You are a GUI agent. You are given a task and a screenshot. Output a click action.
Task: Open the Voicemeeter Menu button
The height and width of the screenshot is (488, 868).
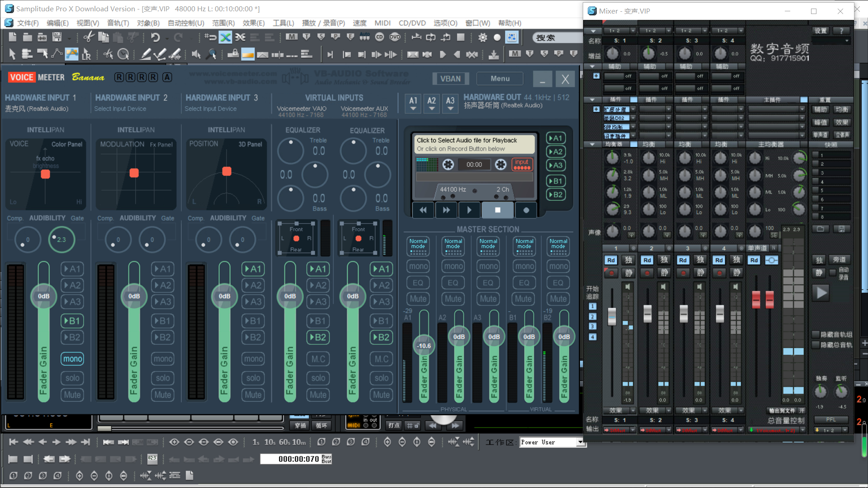click(500, 79)
